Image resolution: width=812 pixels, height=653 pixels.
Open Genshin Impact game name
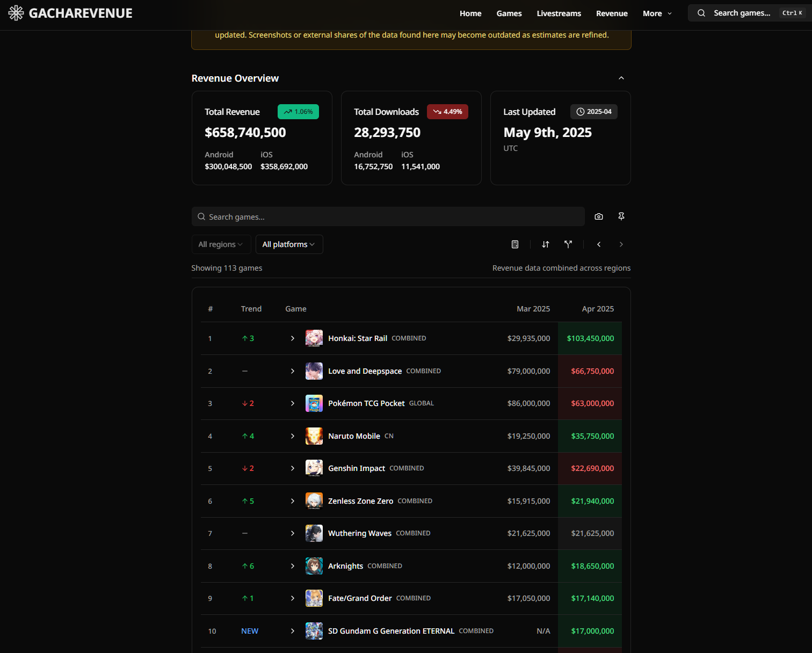pos(357,468)
